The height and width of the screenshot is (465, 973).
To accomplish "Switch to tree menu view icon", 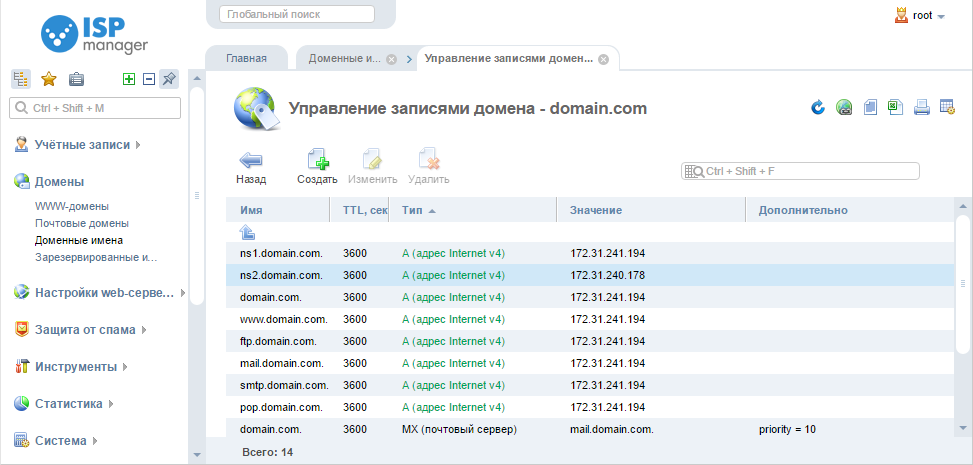I will pyautogui.click(x=21, y=80).
